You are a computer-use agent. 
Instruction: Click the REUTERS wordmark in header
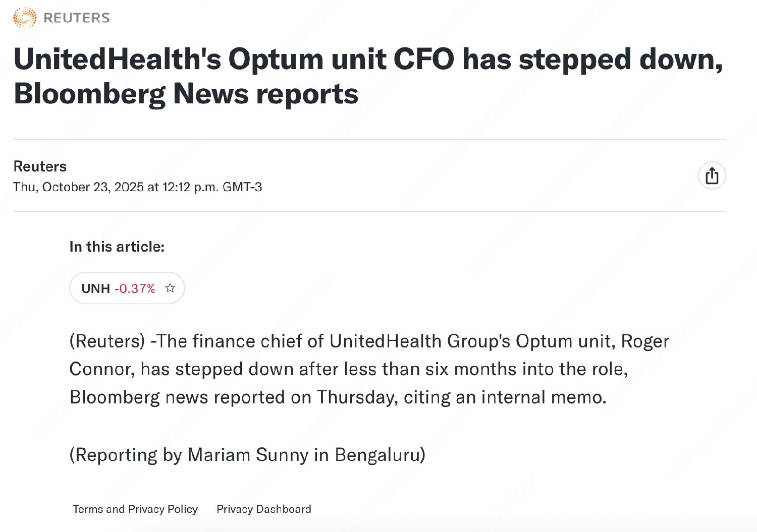point(77,18)
